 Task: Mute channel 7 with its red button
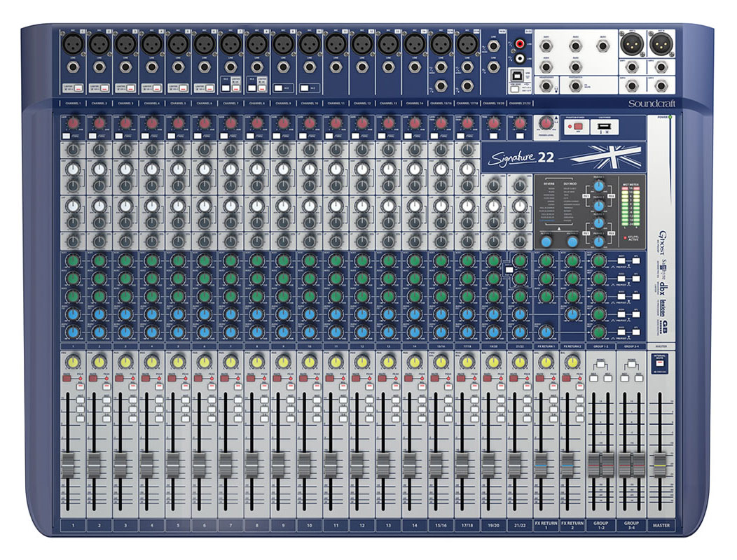[x=225, y=378]
